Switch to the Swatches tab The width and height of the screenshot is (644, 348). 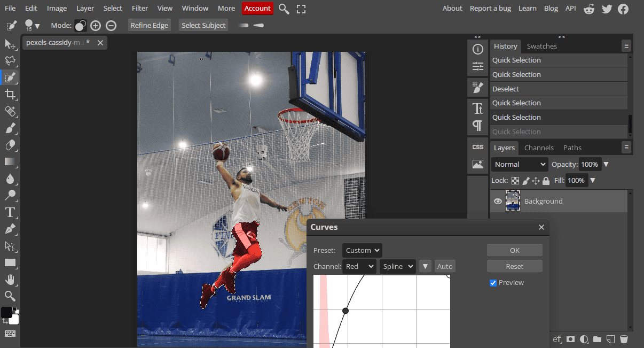[541, 46]
